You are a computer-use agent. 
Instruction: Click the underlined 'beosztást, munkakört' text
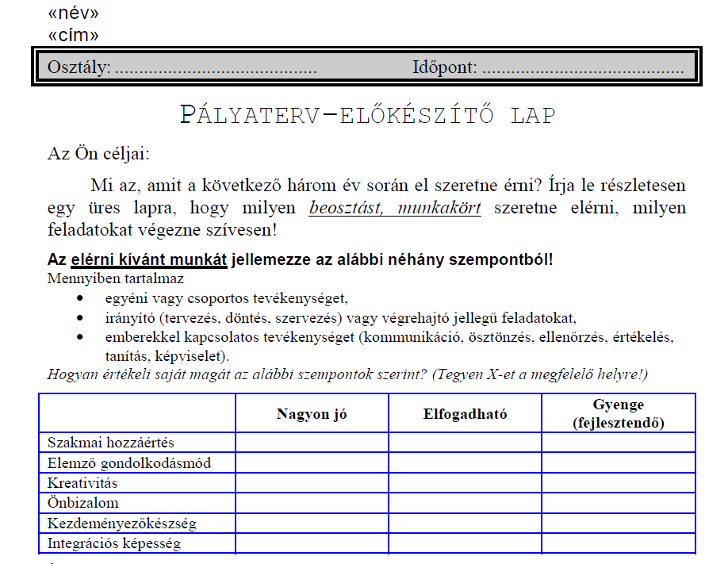[x=394, y=209]
